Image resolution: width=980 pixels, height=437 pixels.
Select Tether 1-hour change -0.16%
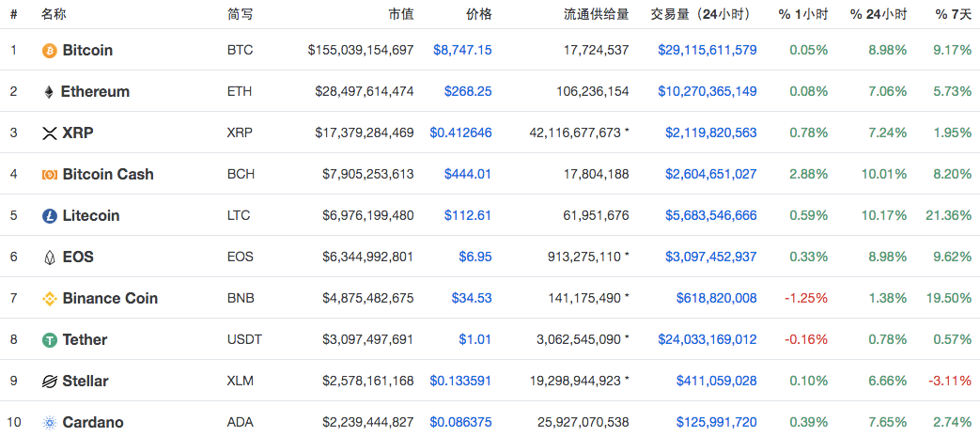click(806, 339)
